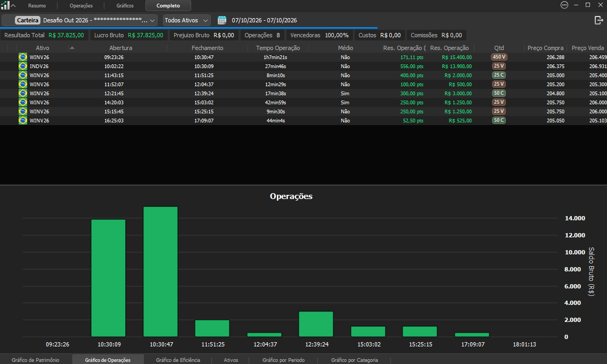Screen dimensions: 607x364
Task: Click the Vencedoras 100,00% box
Action: pos(319,35)
